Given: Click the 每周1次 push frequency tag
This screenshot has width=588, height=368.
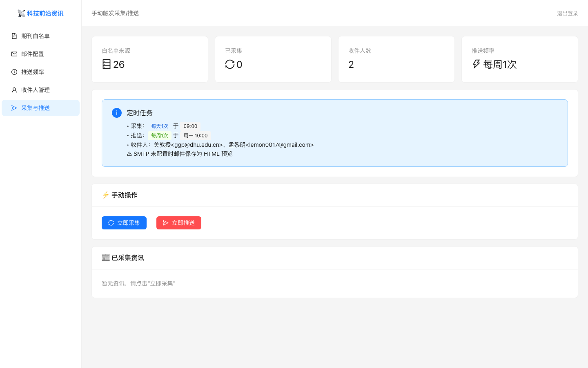Looking at the screenshot, I should (160, 136).
